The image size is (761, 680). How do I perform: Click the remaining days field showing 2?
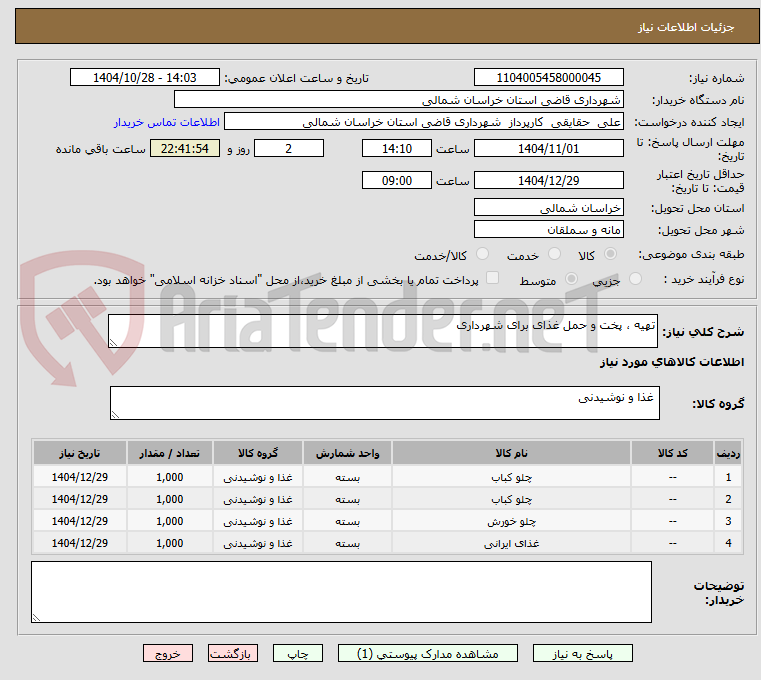click(x=289, y=149)
